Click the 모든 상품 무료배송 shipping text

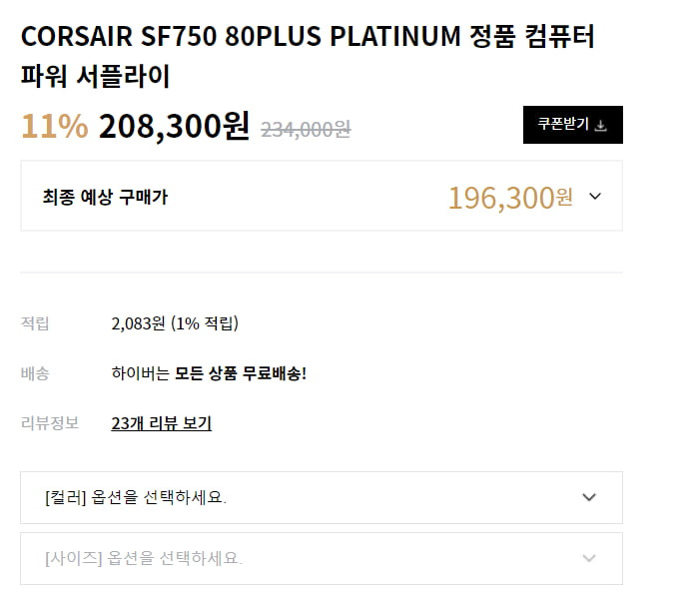click(241, 373)
